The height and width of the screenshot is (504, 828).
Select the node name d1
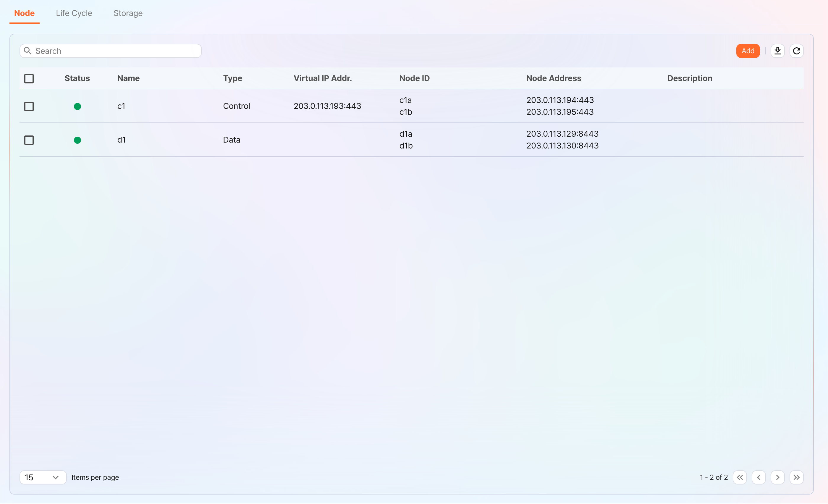[x=121, y=140]
